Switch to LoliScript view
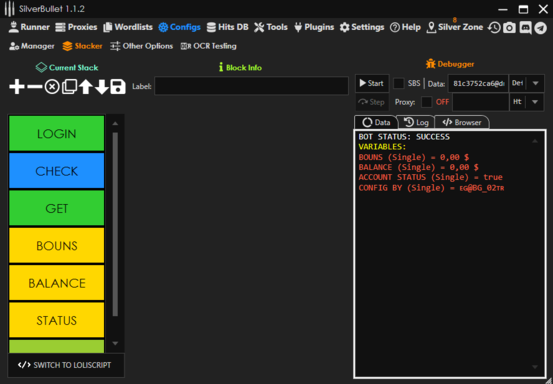 66,365
